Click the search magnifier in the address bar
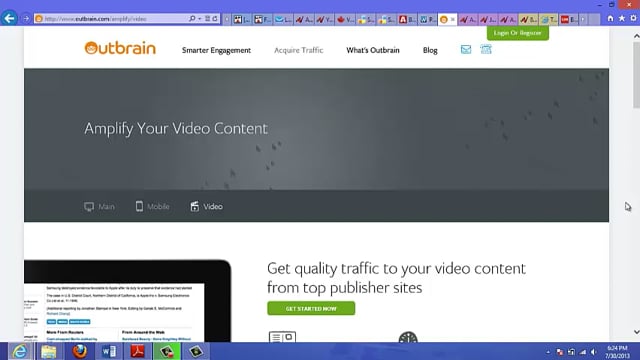This screenshot has height=360, width=640. click(192, 19)
